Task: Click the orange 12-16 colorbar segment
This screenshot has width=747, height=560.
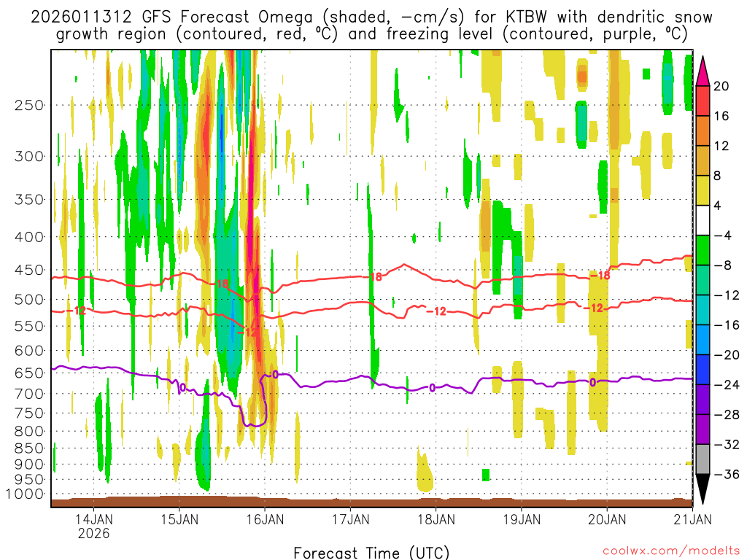Action: click(703, 131)
